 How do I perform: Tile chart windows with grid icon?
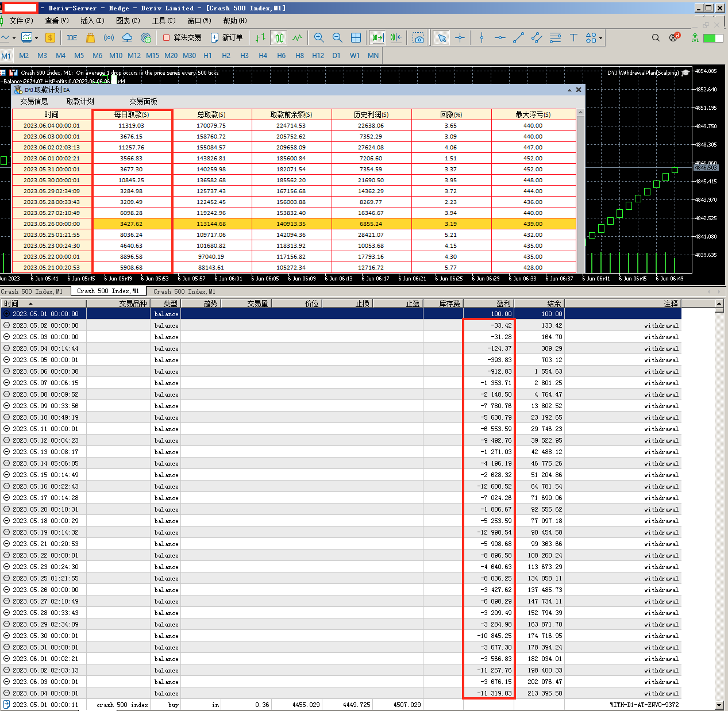pos(356,38)
